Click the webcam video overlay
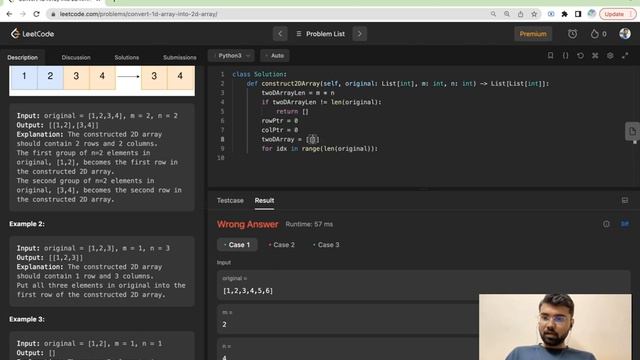This screenshot has height=360, width=640. coord(555,327)
